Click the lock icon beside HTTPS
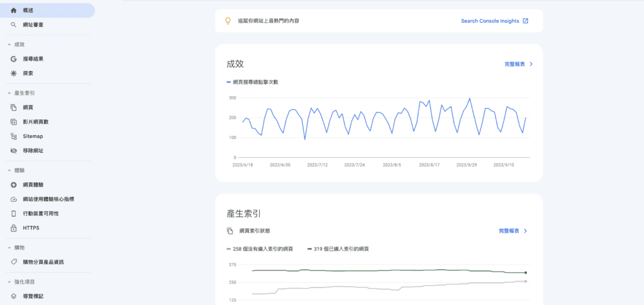The image size is (644, 305). point(14,228)
